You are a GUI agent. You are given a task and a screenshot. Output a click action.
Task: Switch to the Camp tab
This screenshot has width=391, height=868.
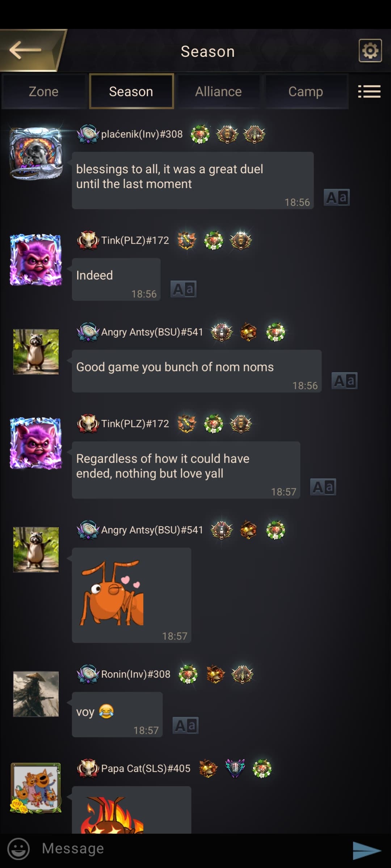(x=306, y=92)
